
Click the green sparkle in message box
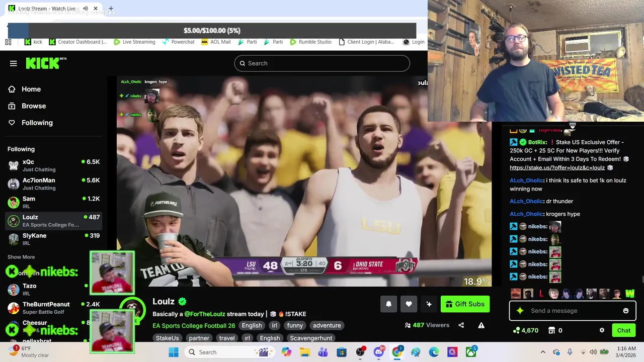[520, 311]
